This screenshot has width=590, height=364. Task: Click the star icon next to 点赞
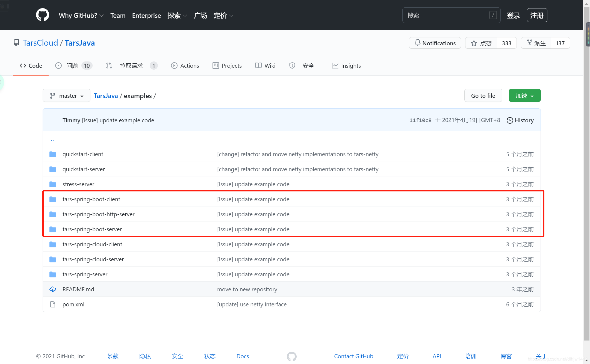coord(474,43)
